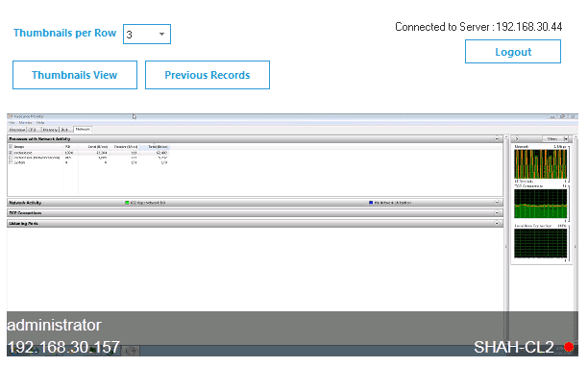Toggle the Image header select-all checkbox
Screen dimensions: 588x367
[x=11, y=147]
